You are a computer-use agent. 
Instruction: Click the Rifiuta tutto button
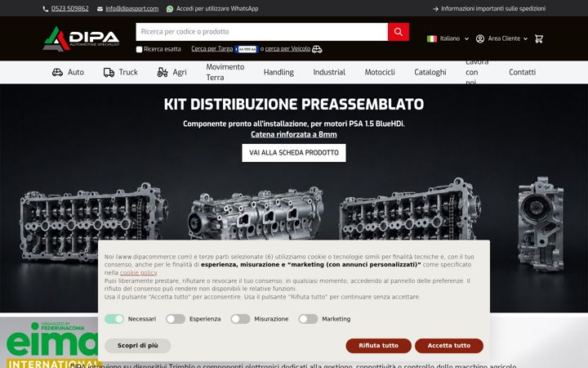pyautogui.click(x=378, y=345)
